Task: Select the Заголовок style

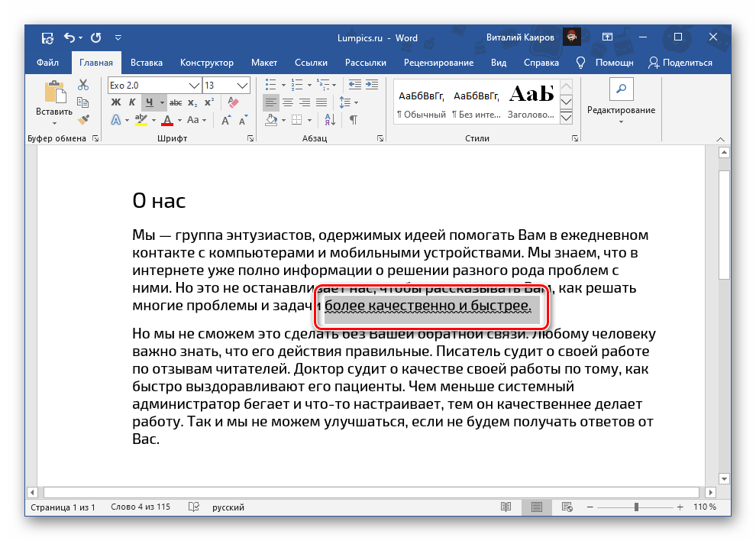Action: [531, 103]
